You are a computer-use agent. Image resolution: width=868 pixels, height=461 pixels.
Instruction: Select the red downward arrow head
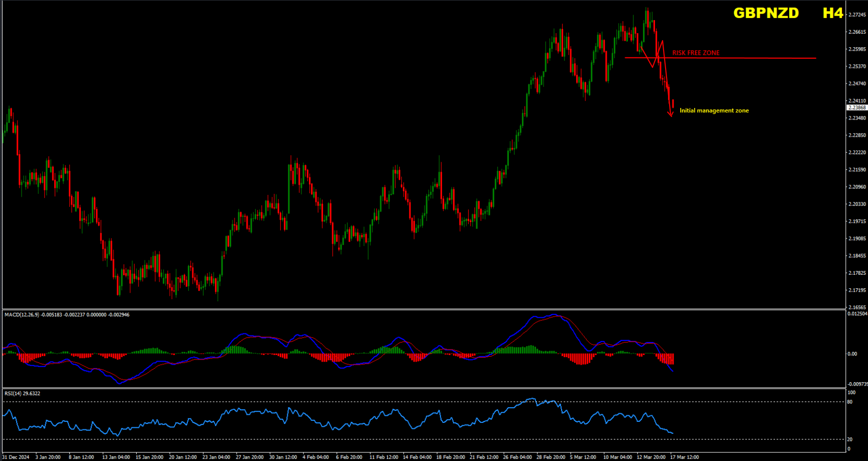[x=670, y=114]
